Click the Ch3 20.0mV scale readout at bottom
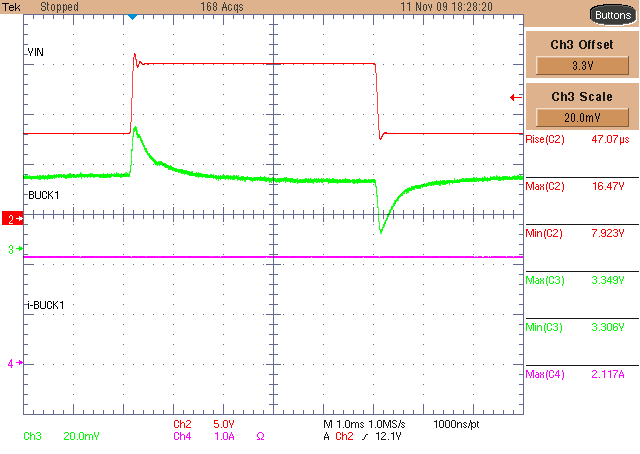 (x=61, y=436)
